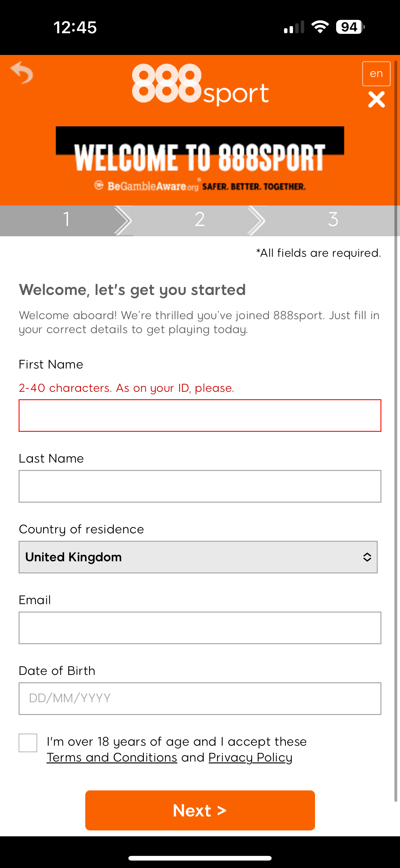Open the Country of residence dropdown

tap(198, 557)
